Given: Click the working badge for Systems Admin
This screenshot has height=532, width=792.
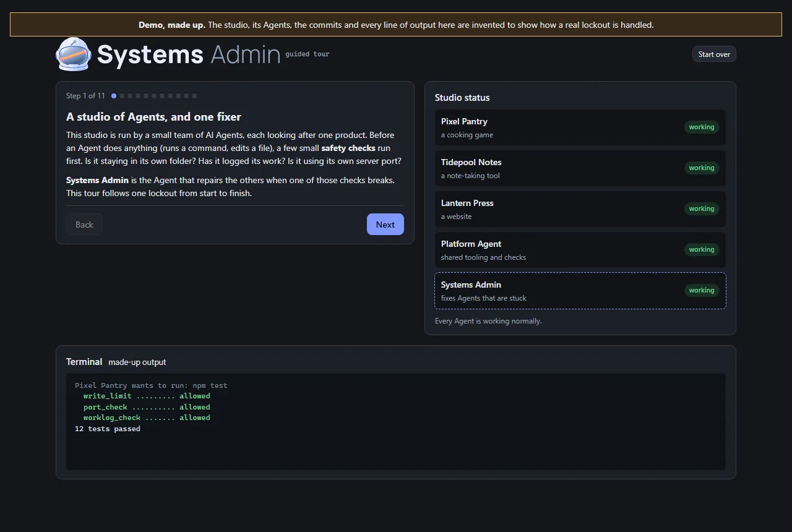Looking at the screenshot, I should click(x=702, y=290).
